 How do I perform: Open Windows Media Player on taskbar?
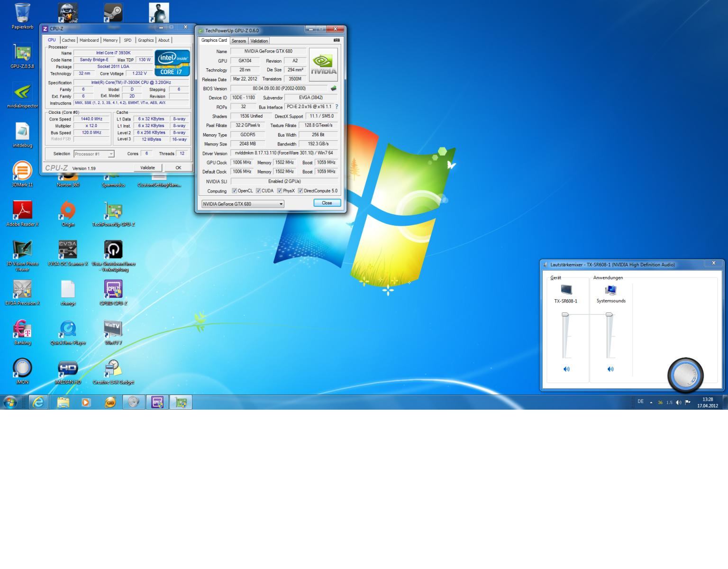point(86,402)
